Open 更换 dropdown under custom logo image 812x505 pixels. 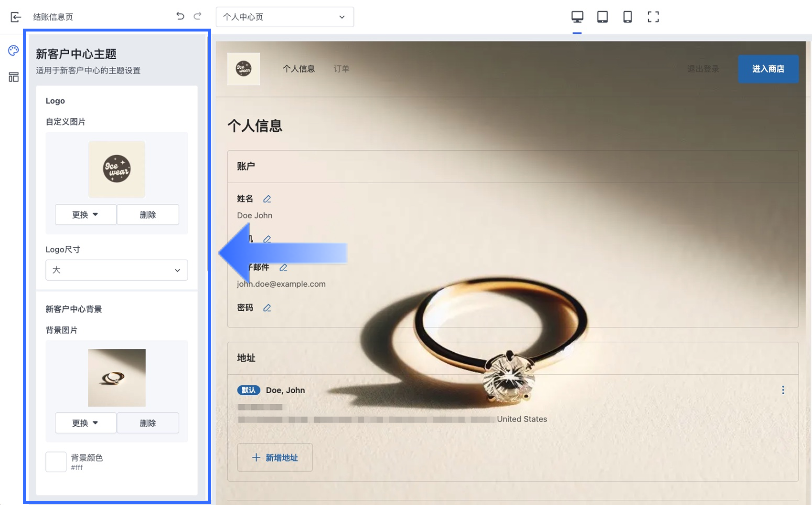click(85, 215)
